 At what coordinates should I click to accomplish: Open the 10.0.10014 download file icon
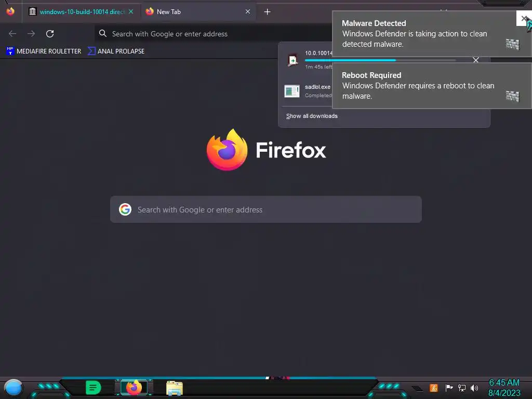(292, 60)
